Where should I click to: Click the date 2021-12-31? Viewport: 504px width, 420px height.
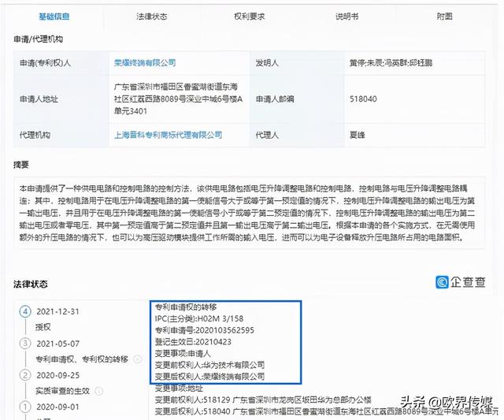pyautogui.click(x=57, y=311)
